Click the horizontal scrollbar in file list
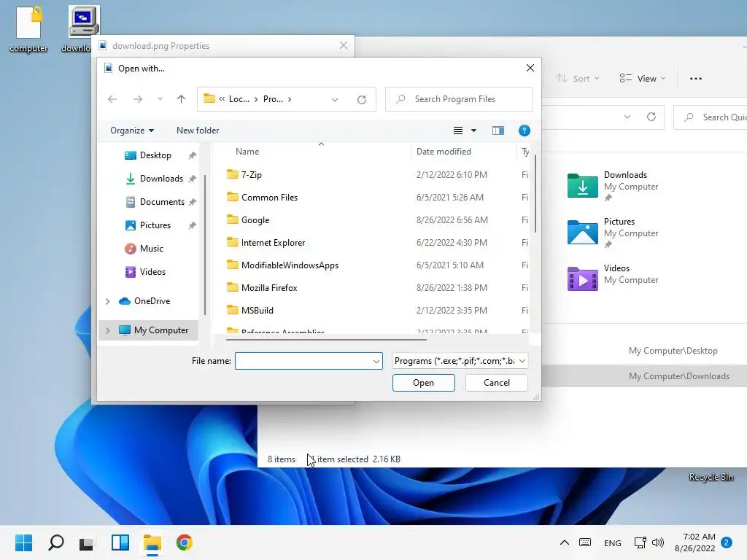Viewport: 747px width, 560px height. coord(326,340)
